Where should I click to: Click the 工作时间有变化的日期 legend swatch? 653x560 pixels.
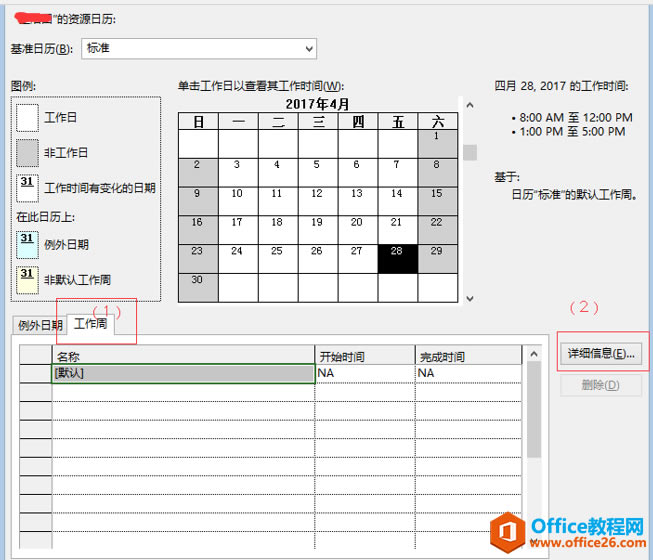pos(27,188)
